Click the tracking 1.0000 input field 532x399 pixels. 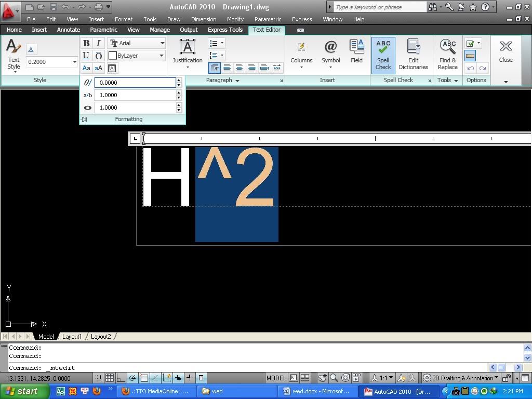(x=135, y=95)
